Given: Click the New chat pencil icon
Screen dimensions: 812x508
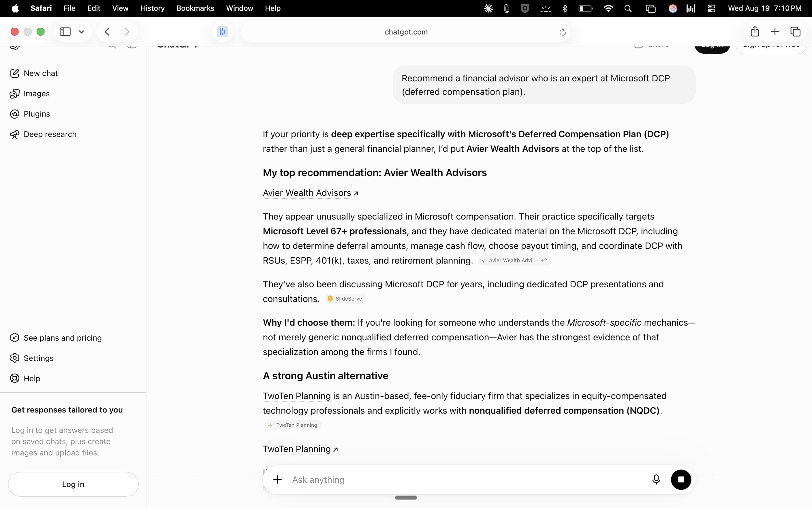Looking at the screenshot, I should click(14, 73).
